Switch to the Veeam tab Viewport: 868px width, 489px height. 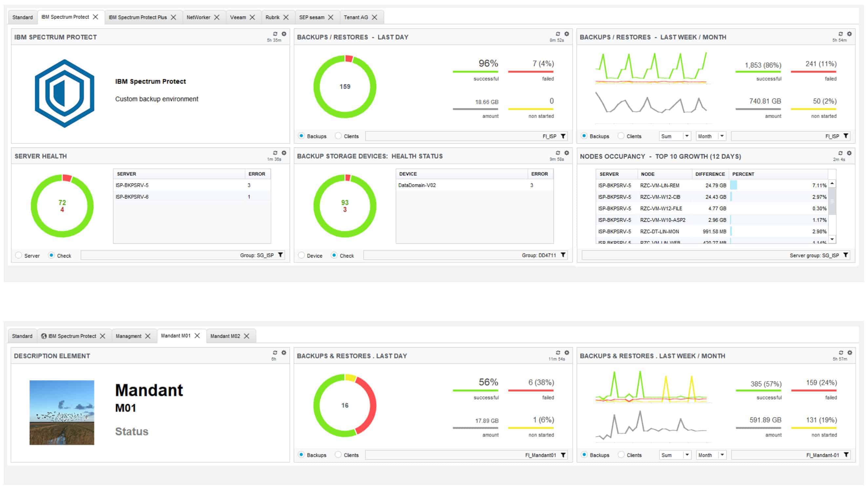[x=238, y=17]
